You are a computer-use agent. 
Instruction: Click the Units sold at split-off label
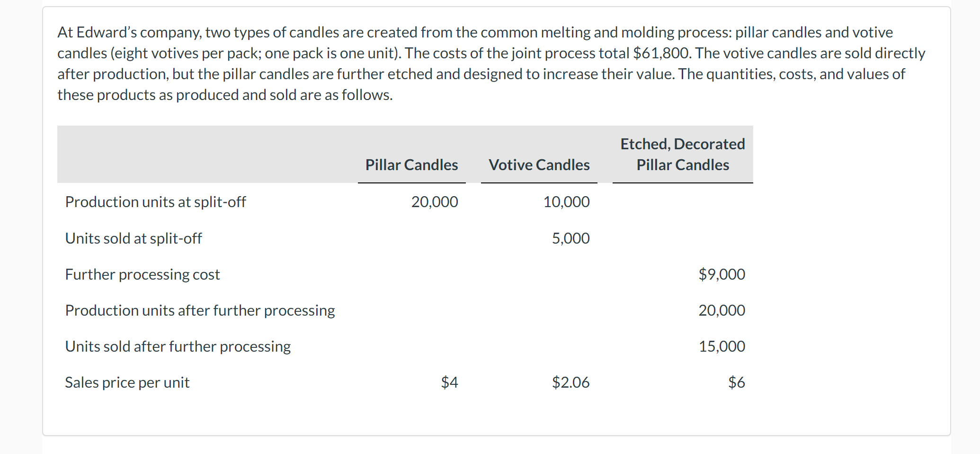tap(134, 238)
